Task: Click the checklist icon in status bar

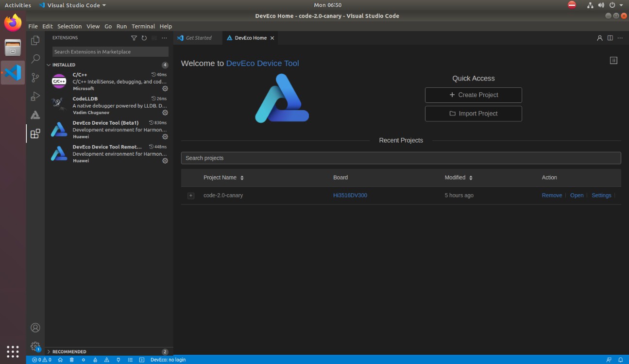Action: (130, 360)
